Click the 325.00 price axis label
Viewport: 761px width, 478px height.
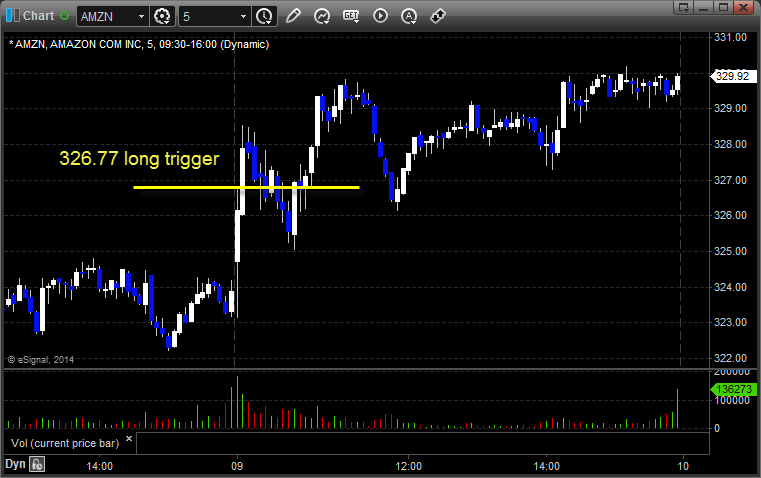click(x=730, y=251)
